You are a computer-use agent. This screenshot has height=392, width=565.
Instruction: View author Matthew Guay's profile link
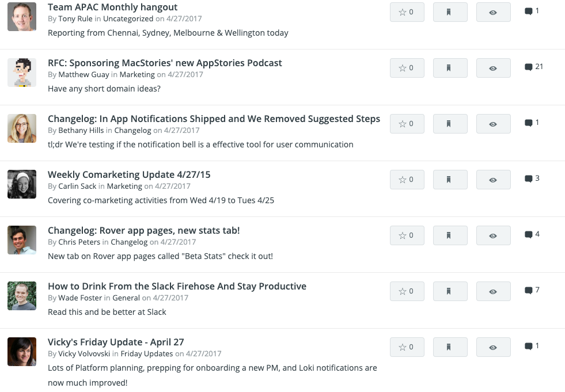pos(84,75)
